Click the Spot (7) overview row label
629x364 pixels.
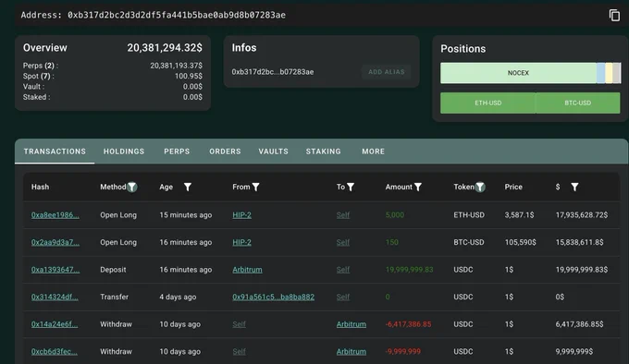(38, 76)
